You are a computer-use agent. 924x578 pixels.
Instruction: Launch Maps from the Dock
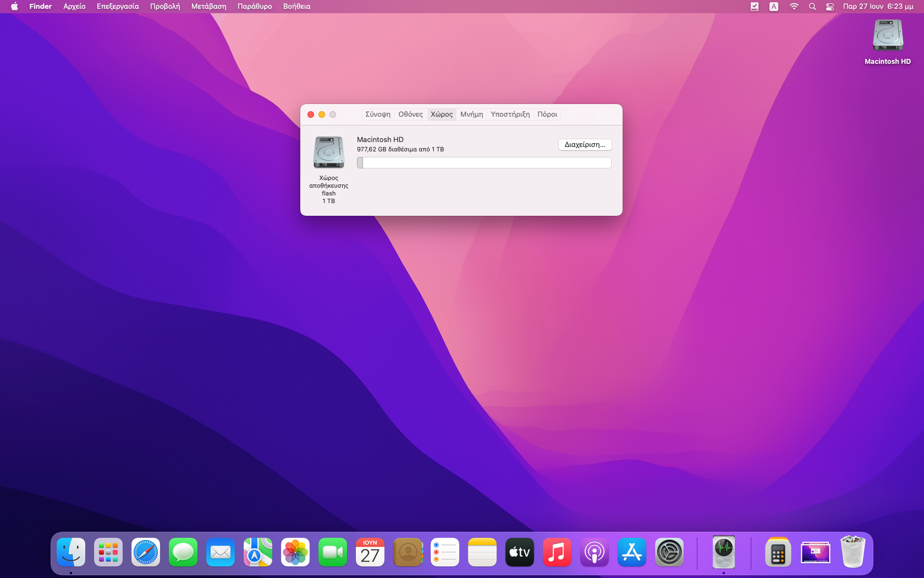coord(258,552)
